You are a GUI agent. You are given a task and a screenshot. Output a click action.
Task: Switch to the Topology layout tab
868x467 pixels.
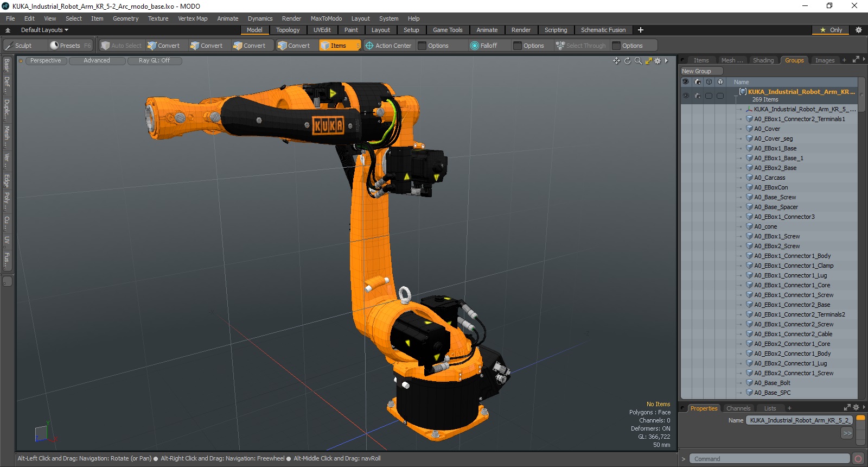pyautogui.click(x=288, y=30)
